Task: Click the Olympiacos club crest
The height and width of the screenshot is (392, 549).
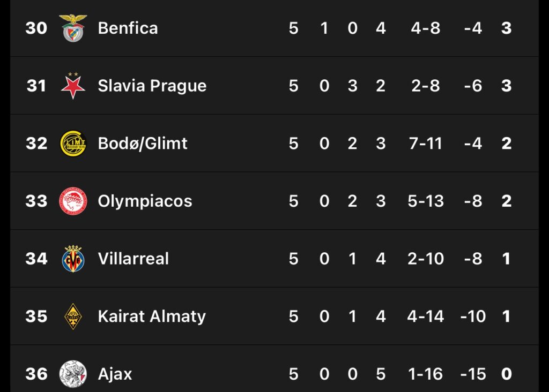Action: [x=73, y=201]
